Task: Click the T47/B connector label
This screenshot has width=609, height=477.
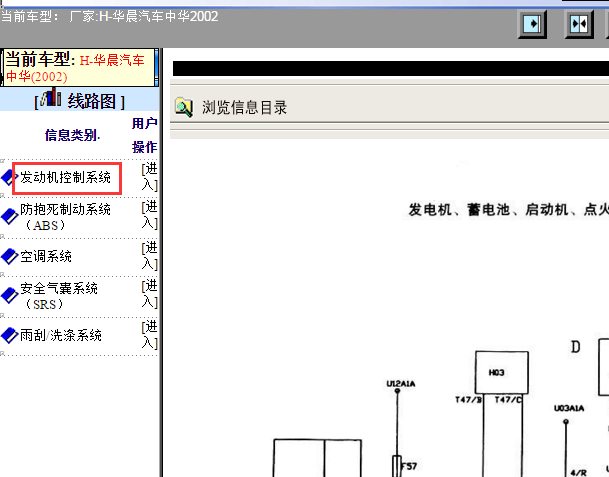Action: [469, 400]
